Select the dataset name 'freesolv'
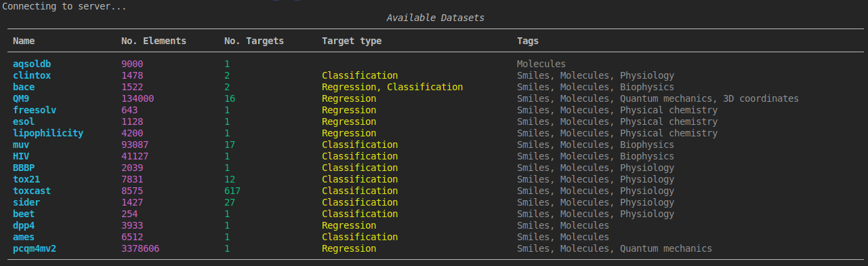The height and width of the screenshot is (266, 868). [35, 110]
